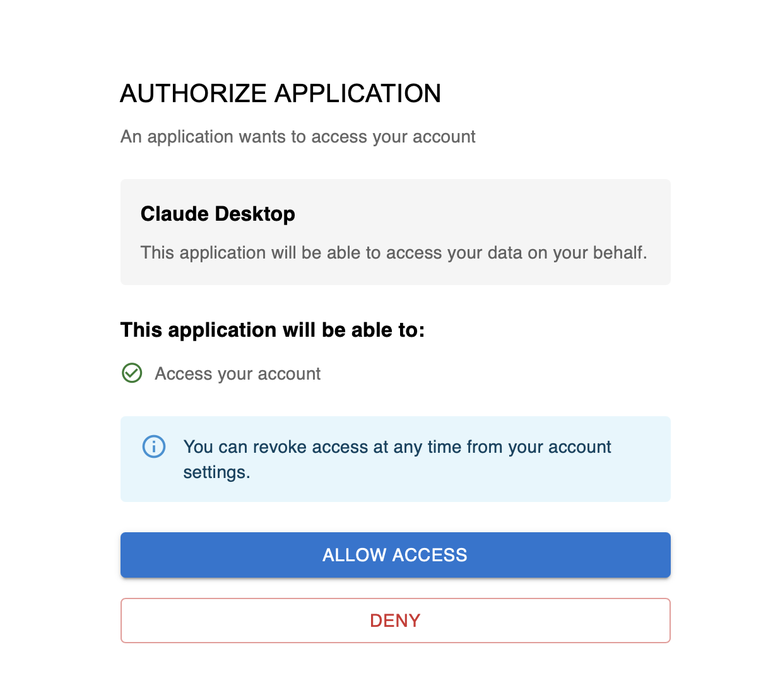Select the checkmark next to Access your account

[x=132, y=373]
